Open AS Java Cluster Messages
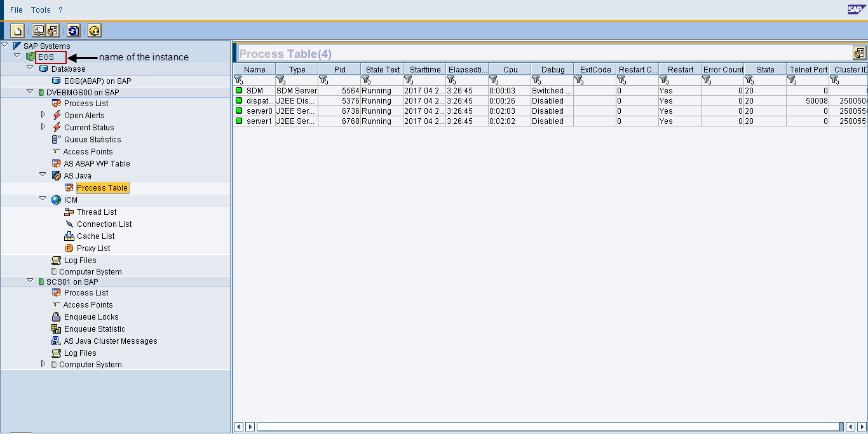Viewport: 868px width, 434px height. click(111, 341)
